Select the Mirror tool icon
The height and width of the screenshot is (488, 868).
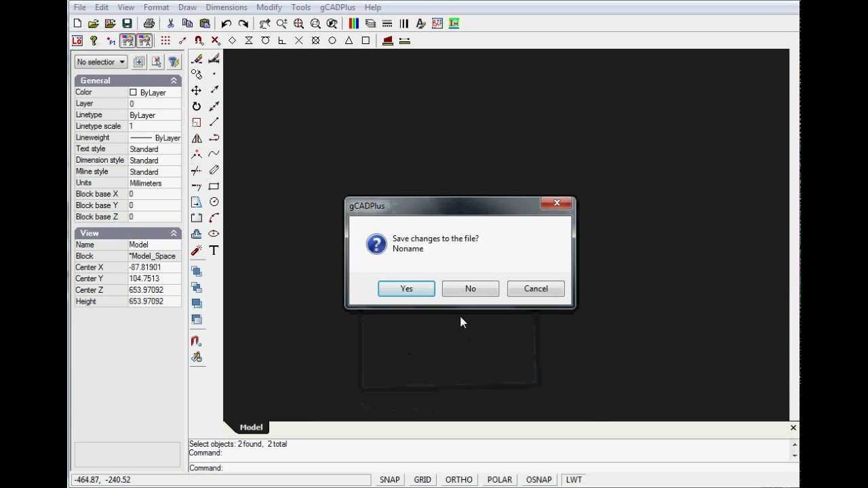[197, 138]
